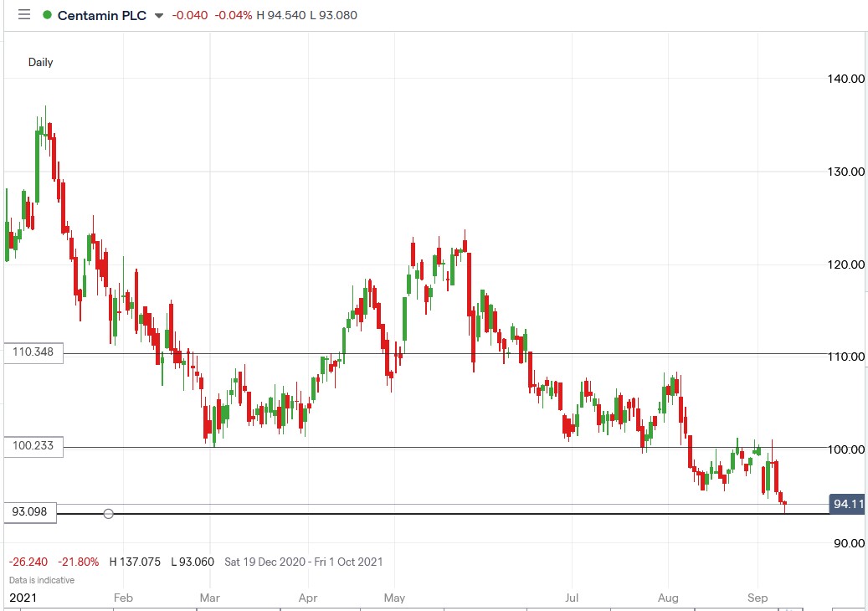Select the 94.11 current price badge
This screenshot has height=611, width=868.
point(846,504)
